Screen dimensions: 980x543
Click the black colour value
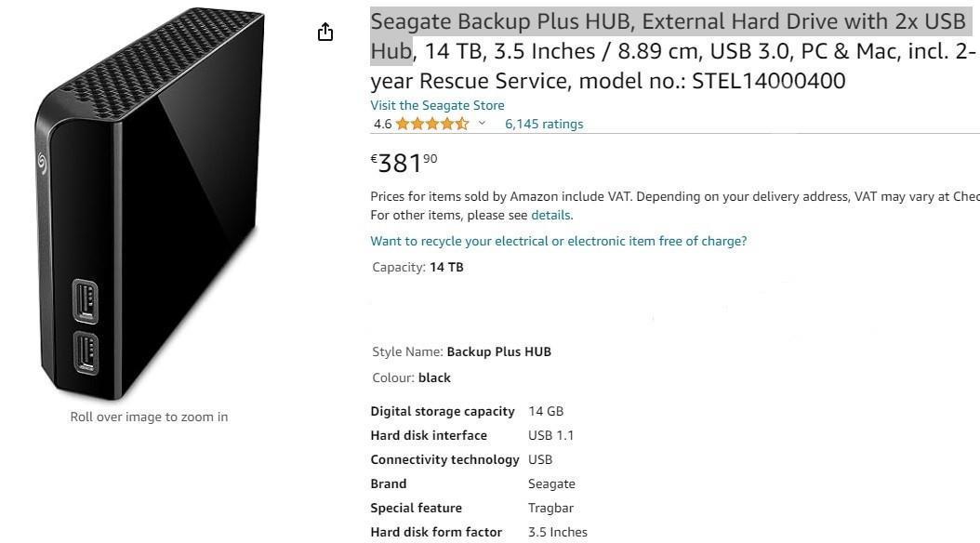coord(434,377)
